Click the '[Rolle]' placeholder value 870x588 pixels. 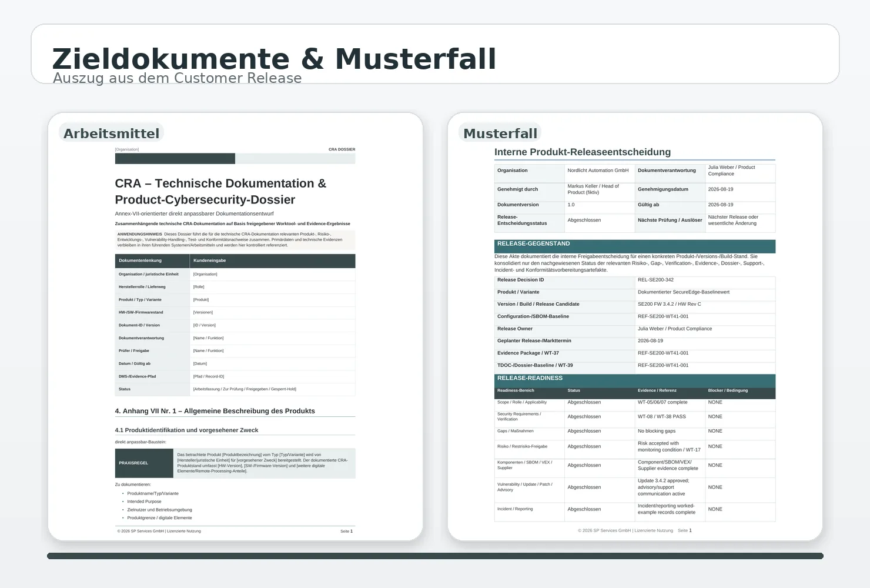tap(199, 287)
